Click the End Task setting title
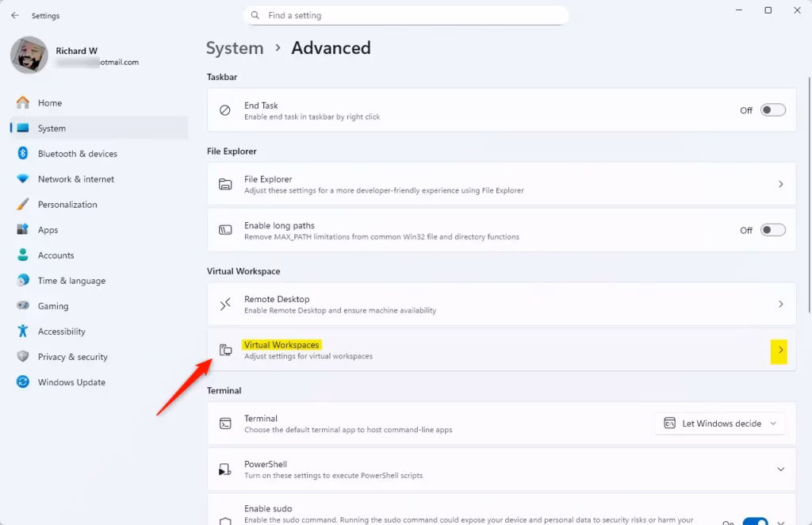The height and width of the screenshot is (525, 812). tap(261, 105)
